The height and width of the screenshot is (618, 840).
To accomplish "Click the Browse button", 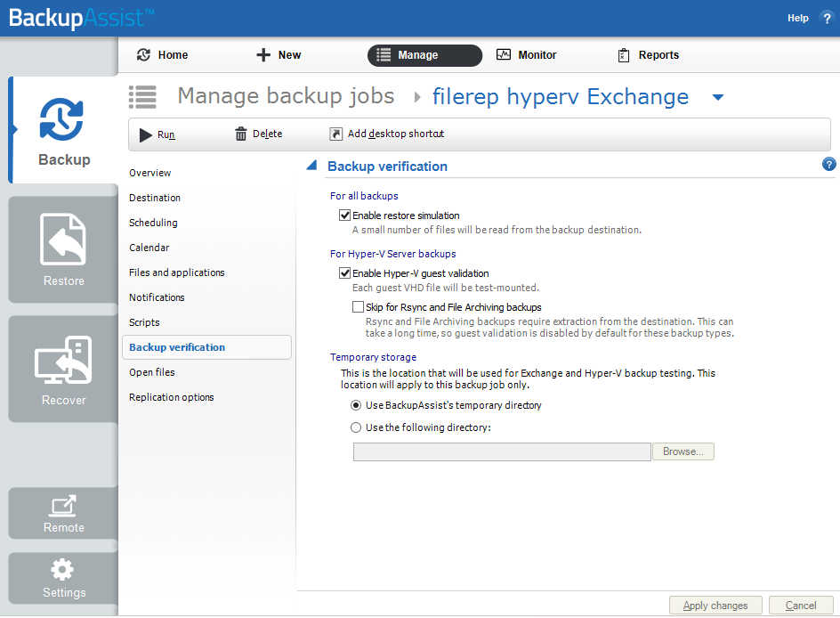I will coord(683,451).
